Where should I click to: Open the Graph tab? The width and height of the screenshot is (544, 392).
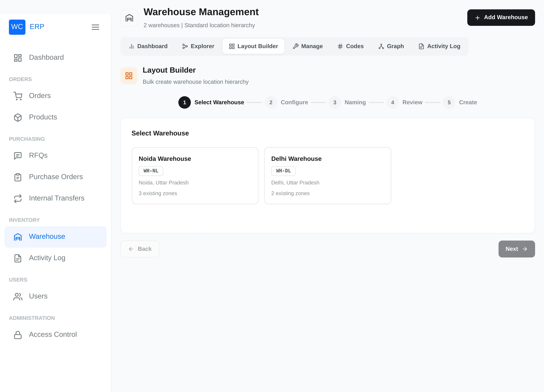391,46
